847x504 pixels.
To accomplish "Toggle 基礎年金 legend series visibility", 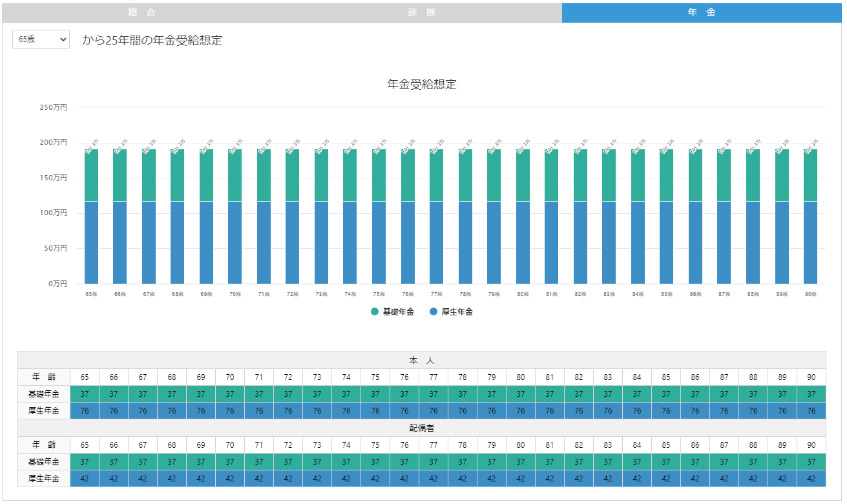I will click(x=398, y=312).
